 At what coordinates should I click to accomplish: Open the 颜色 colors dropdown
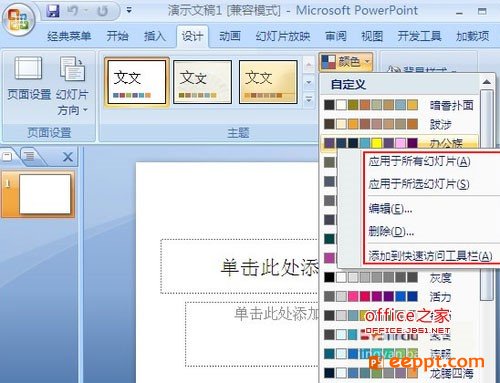click(346, 62)
